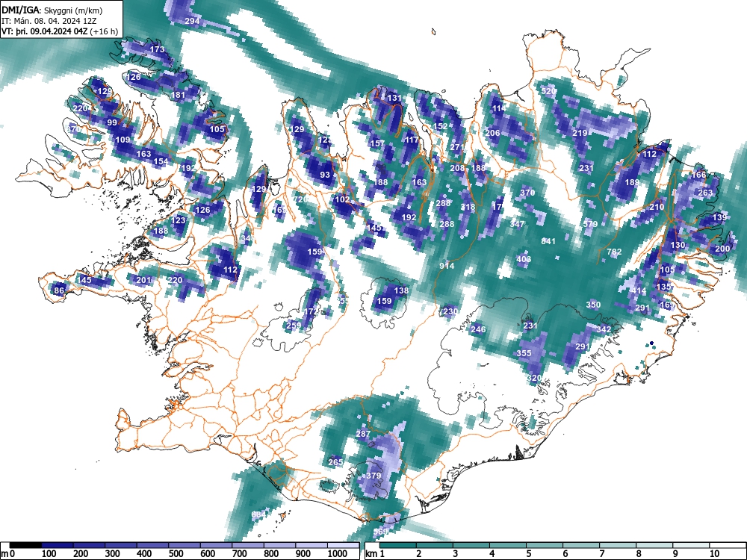Click the visibility value 117

(x=412, y=140)
